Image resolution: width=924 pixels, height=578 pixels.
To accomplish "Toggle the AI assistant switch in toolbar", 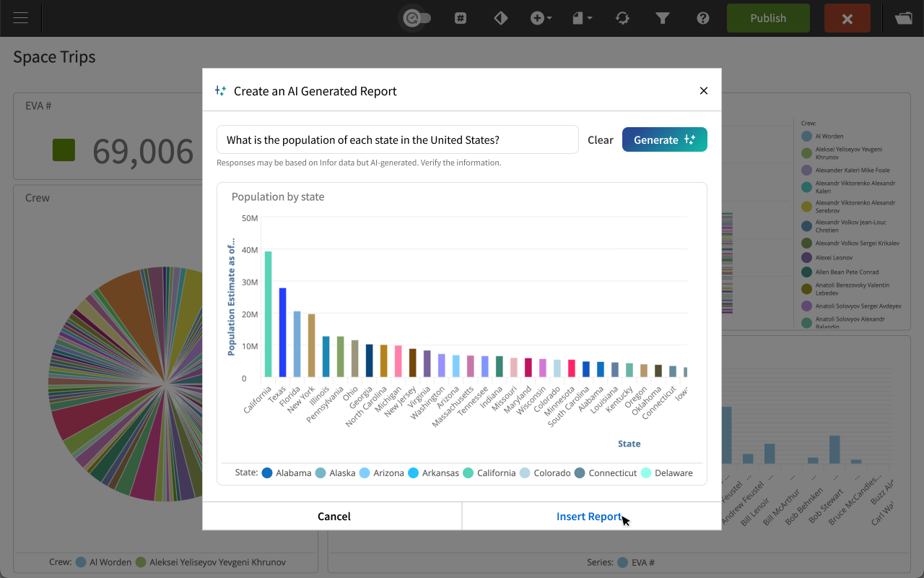I will click(x=417, y=18).
